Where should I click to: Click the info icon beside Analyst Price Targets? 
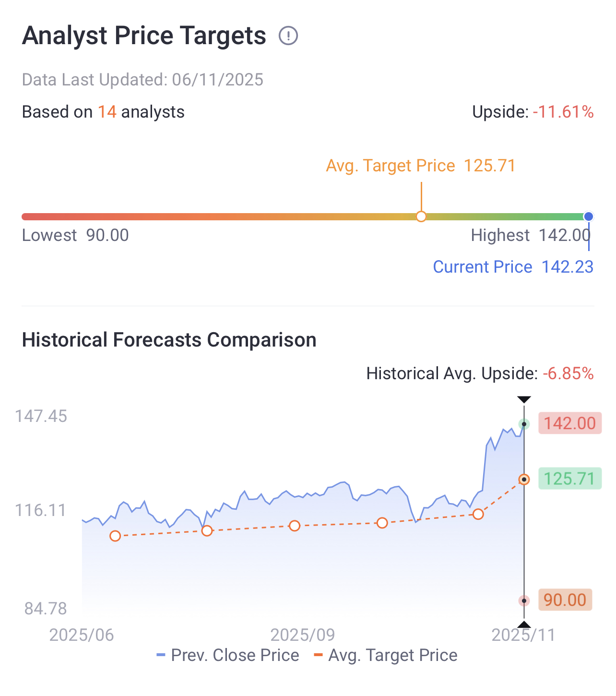[x=288, y=36]
